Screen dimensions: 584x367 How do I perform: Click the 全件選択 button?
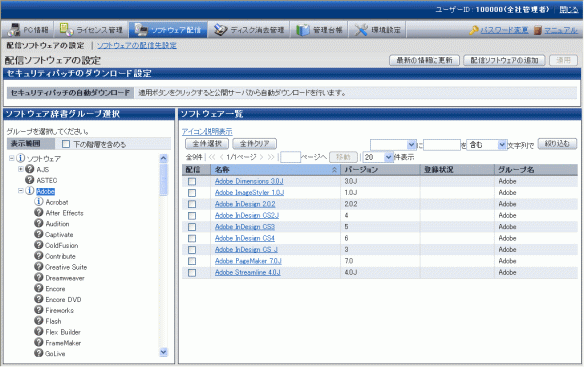[207, 144]
